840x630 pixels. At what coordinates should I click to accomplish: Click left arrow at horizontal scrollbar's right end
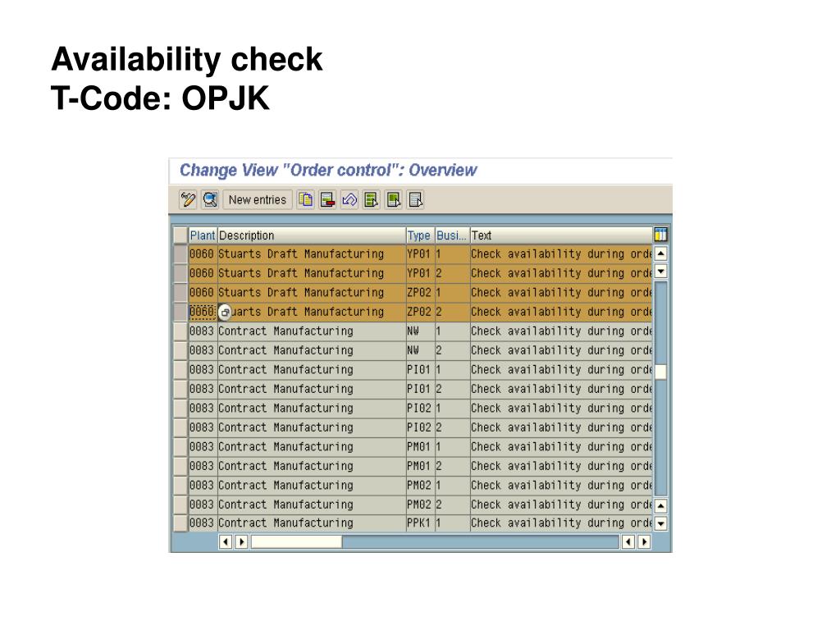point(628,541)
